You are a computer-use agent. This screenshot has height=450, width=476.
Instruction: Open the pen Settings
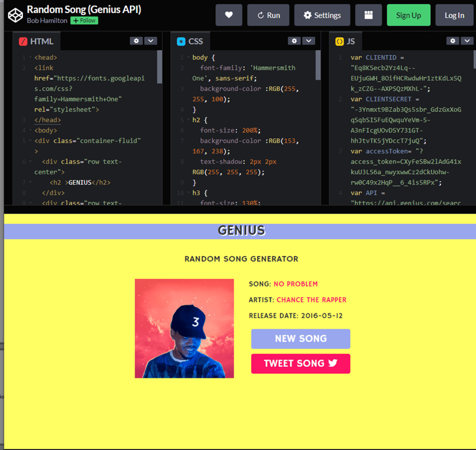pyautogui.click(x=322, y=15)
